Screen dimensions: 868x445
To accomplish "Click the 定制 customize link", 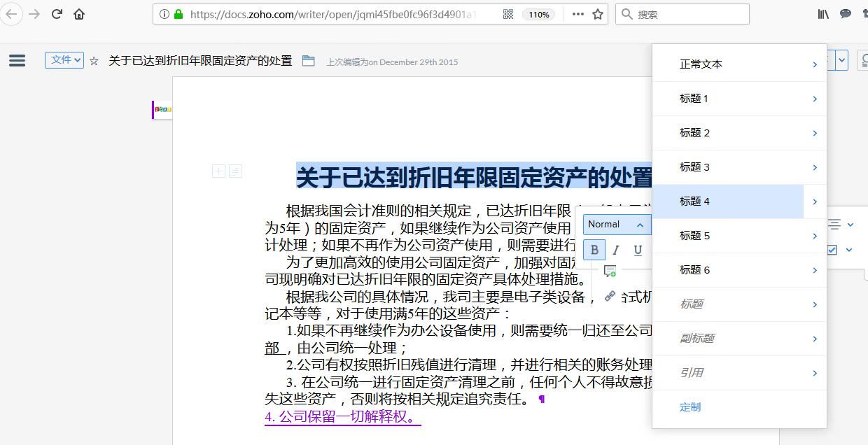I will tap(690, 407).
